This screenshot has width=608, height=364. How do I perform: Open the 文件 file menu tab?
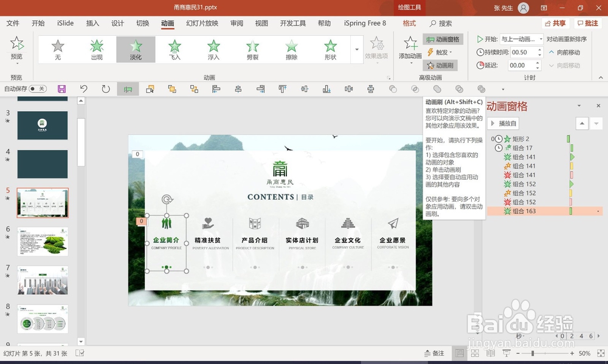pos(13,23)
